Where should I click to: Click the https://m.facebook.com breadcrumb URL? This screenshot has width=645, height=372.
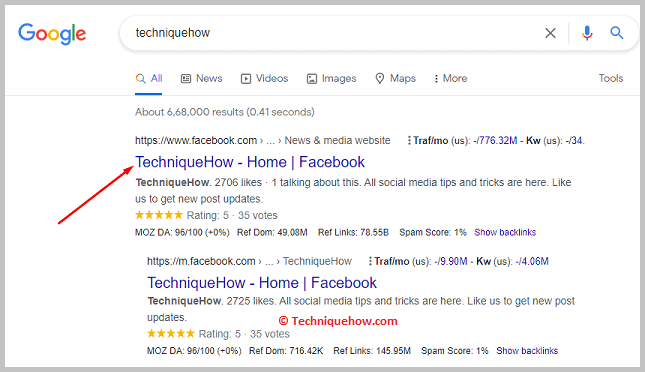(x=201, y=261)
